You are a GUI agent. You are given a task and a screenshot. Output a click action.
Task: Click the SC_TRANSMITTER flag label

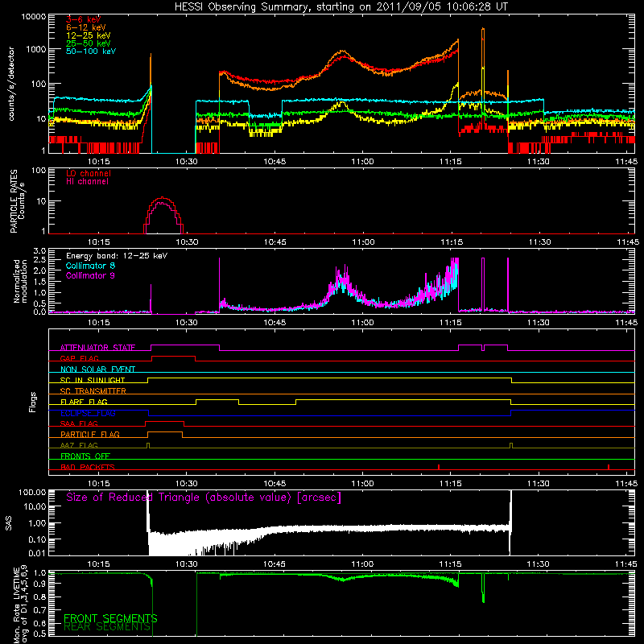(93, 391)
